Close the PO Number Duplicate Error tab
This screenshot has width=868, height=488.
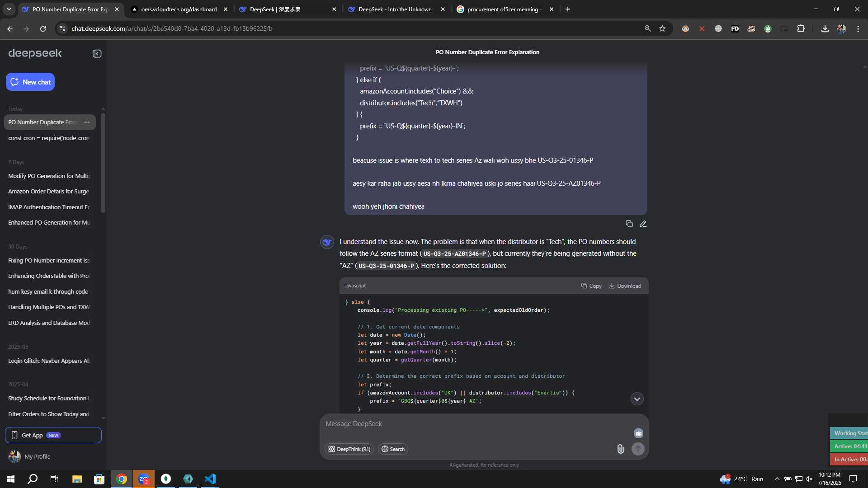[x=117, y=9]
